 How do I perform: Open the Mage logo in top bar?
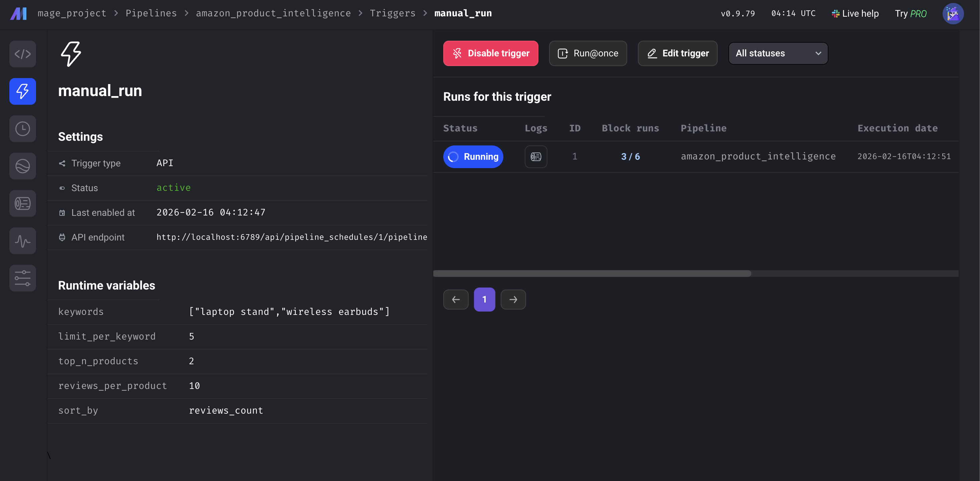click(18, 13)
